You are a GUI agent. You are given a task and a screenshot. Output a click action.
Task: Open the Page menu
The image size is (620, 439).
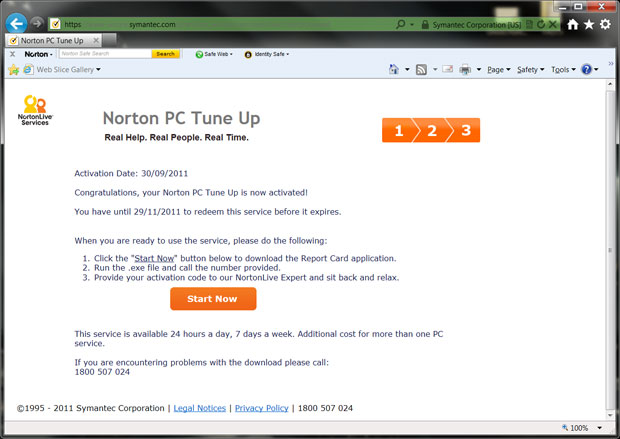(x=499, y=70)
